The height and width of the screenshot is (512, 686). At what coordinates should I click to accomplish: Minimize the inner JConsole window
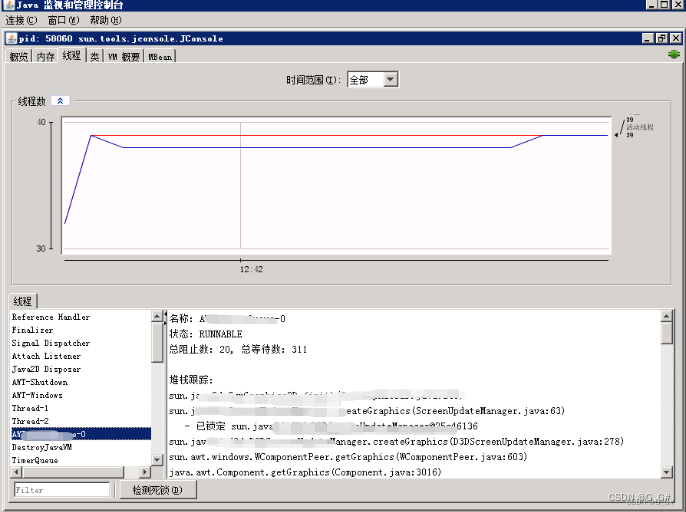[647, 38]
